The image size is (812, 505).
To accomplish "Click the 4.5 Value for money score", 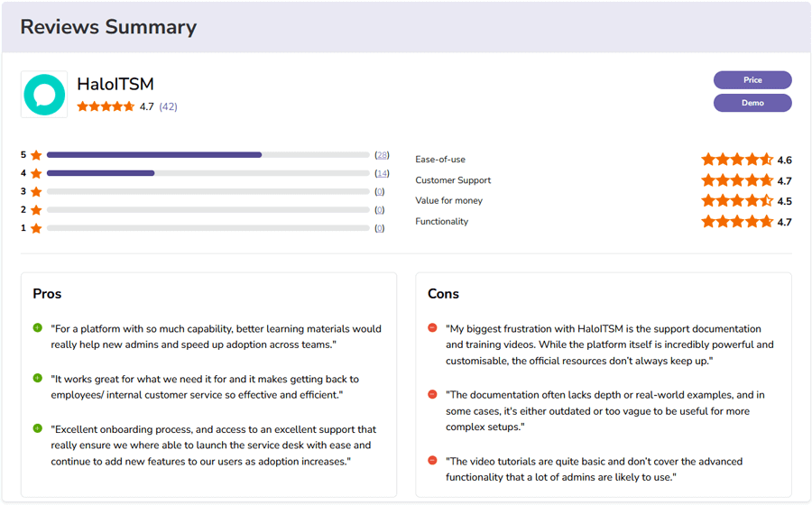I will 785,201.
